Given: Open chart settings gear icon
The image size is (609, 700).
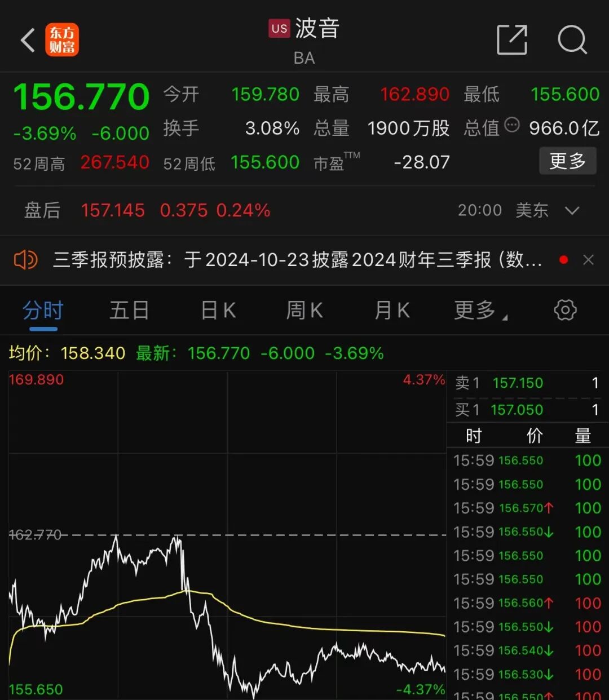Looking at the screenshot, I should click(565, 310).
